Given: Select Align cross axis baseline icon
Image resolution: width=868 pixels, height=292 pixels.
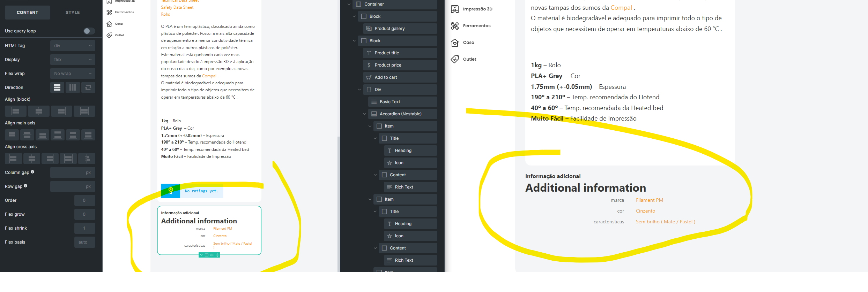Looking at the screenshot, I should (87, 159).
